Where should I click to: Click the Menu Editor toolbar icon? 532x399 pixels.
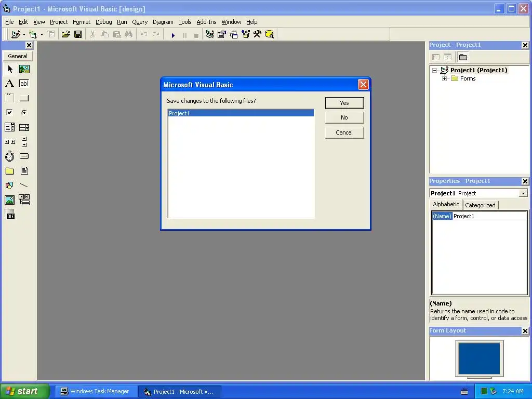[x=51, y=34]
